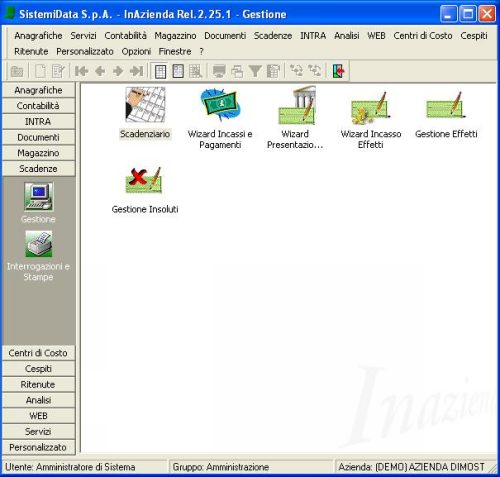Open the Wizard Presentazio... bank icon
The image size is (500, 477).
click(297, 105)
